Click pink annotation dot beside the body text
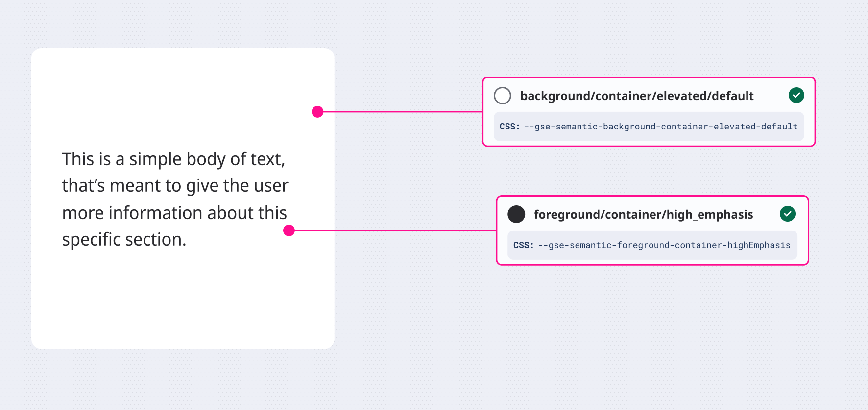The image size is (868, 410). coord(289,231)
